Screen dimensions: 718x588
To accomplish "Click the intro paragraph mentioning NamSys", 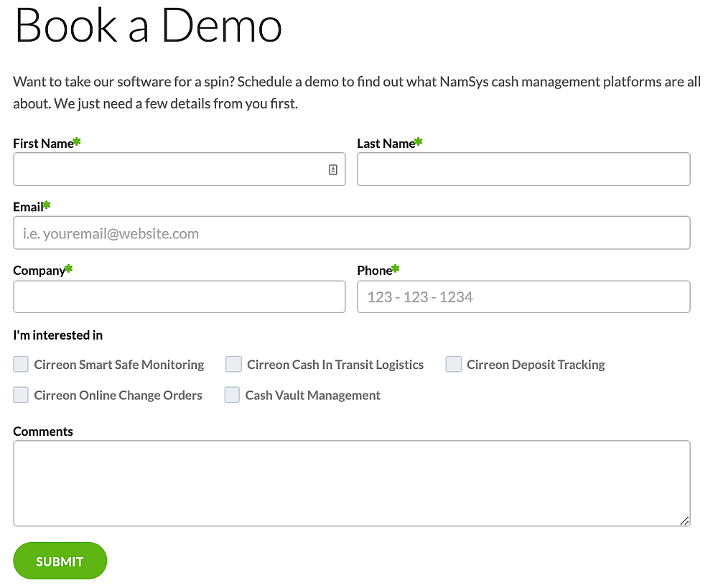I will click(x=357, y=93).
